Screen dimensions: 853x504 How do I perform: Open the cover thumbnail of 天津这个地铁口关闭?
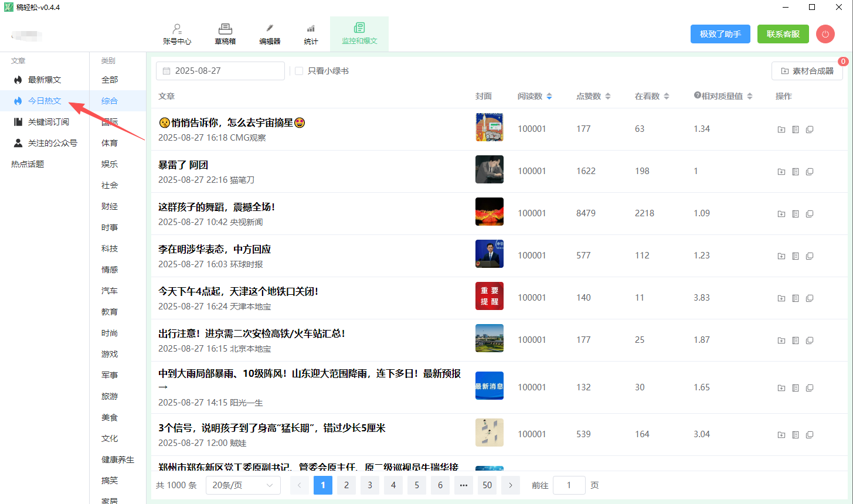click(490, 296)
